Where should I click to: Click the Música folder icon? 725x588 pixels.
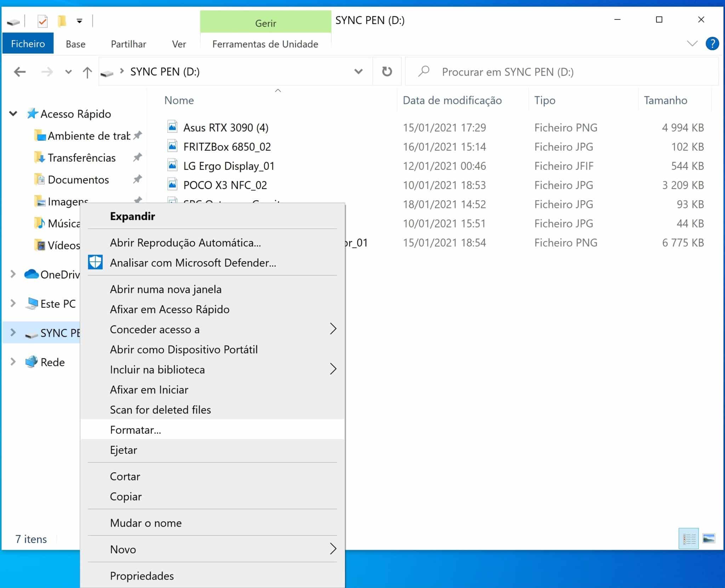click(x=40, y=223)
